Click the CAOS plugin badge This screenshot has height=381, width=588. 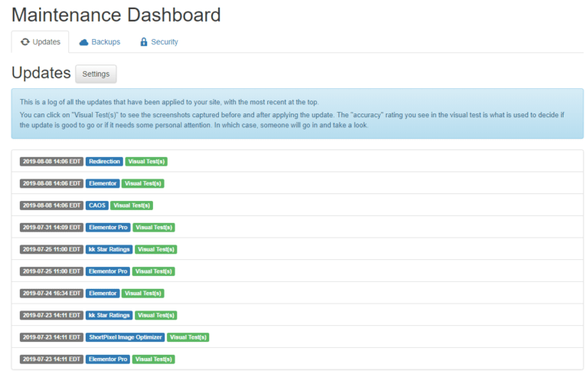pyautogui.click(x=97, y=205)
